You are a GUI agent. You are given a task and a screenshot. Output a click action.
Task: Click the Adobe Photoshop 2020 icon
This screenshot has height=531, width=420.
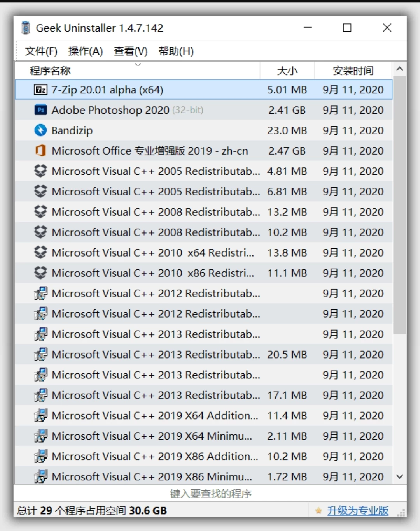click(40, 110)
